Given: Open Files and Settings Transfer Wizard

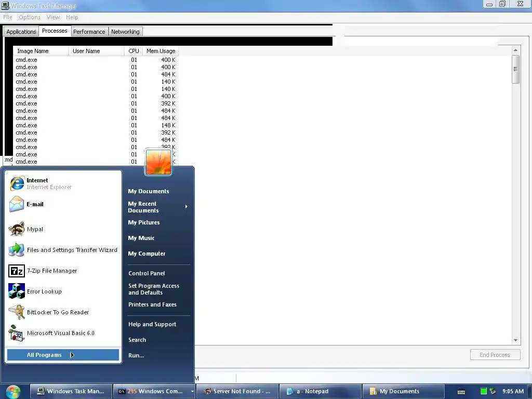Looking at the screenshot, I should click(63, 250).
